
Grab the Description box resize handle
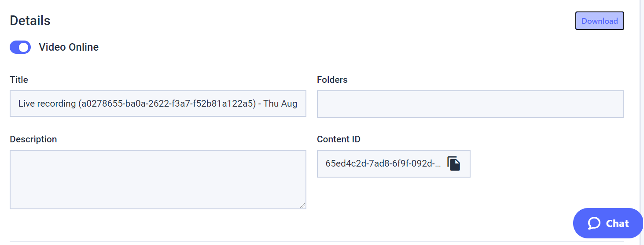point(302,205)
